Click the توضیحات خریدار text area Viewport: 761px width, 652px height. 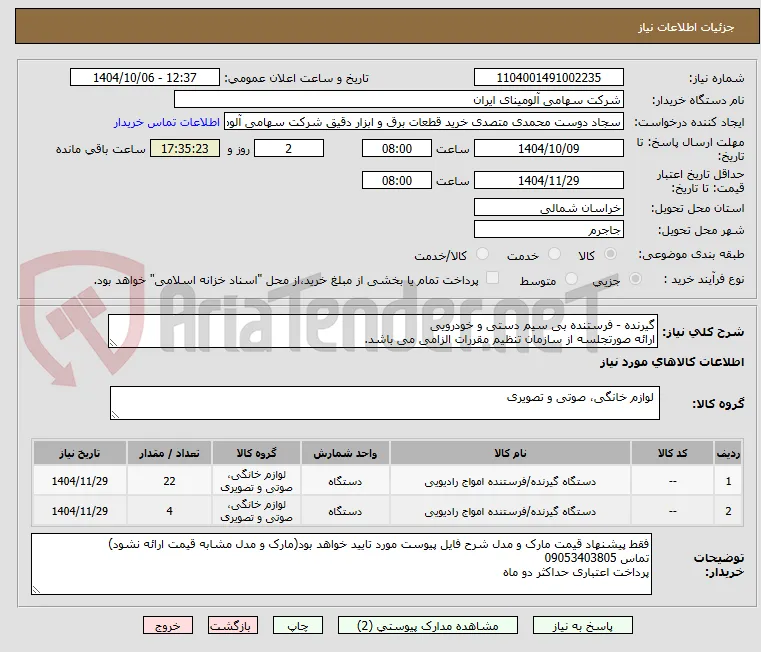tap(341, 564)
